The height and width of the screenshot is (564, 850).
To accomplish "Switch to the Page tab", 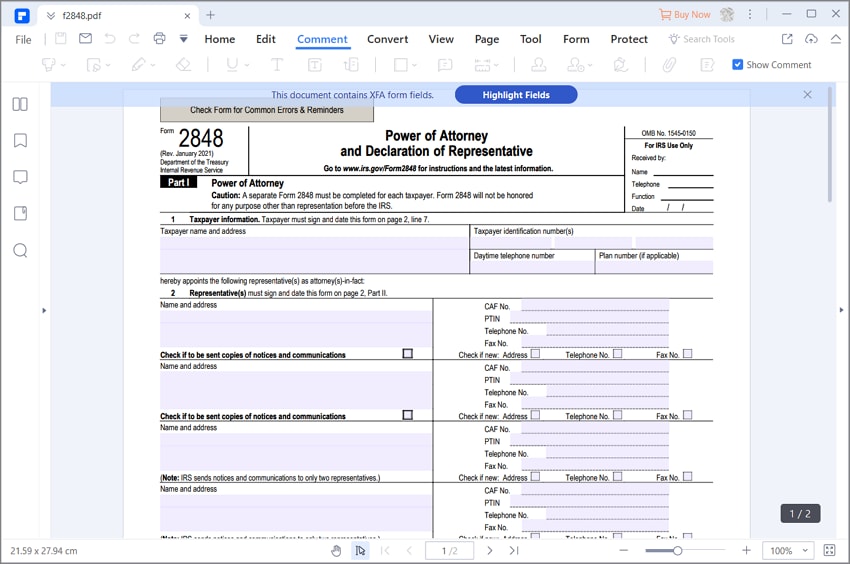I will coord(487,39).
